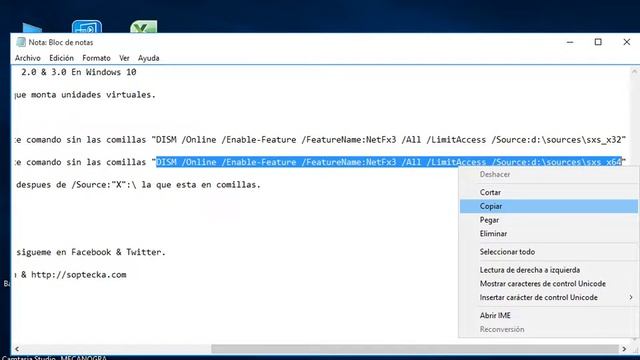
Task: Close the Bloc de notas window
Action: click(627, 42)
